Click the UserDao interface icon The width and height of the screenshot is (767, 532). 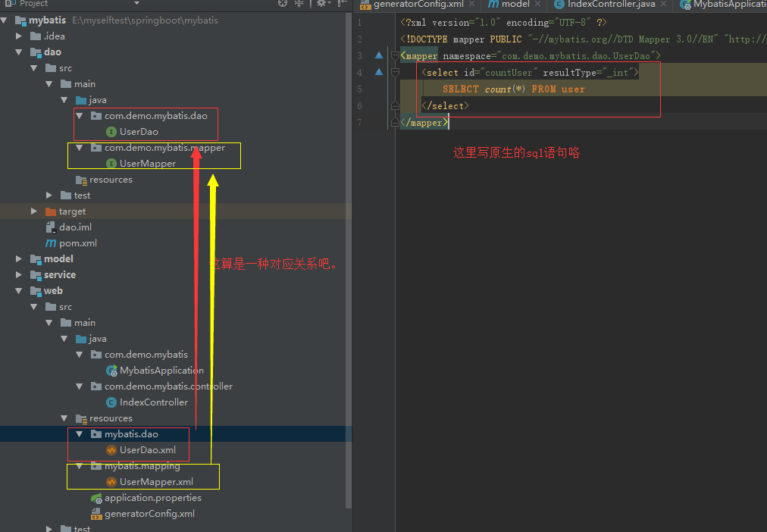pos(111,132)
